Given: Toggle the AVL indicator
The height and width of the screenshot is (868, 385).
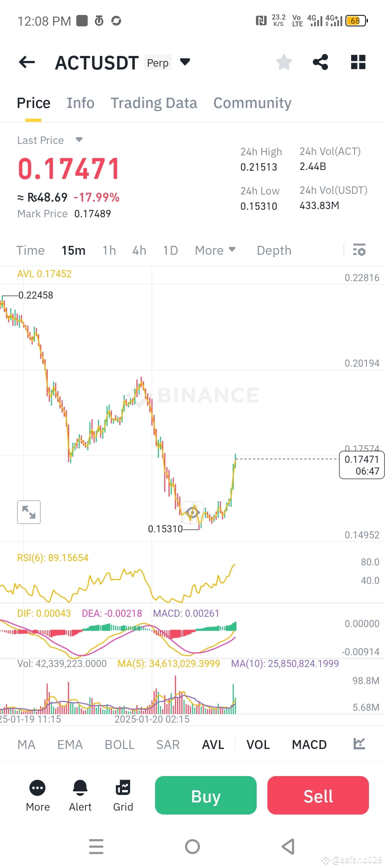Looking at the screenshot, I should point(213,744).
